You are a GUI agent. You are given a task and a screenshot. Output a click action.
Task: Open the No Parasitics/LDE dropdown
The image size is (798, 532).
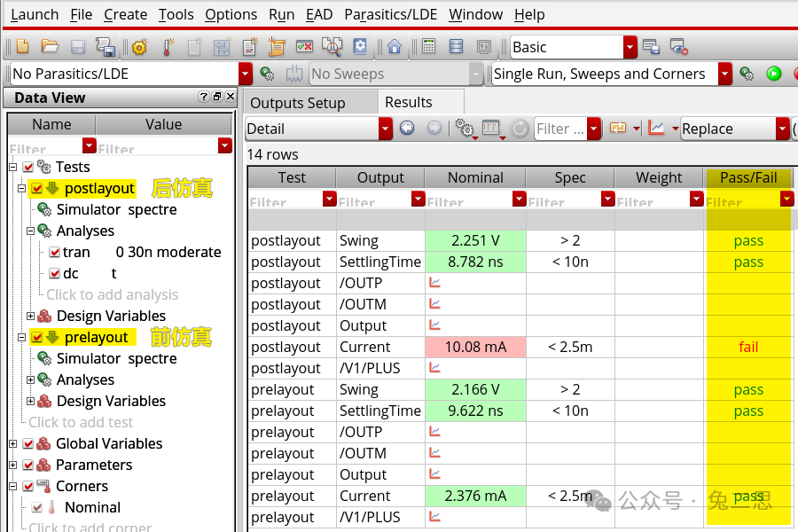pos(246,74)
